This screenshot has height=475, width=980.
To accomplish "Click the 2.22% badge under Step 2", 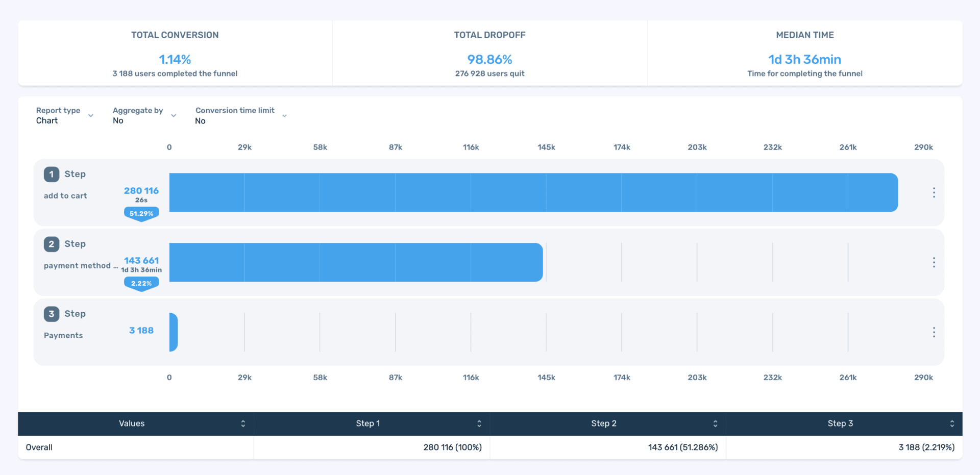I will pyautogui.click(x=141, y=283).
